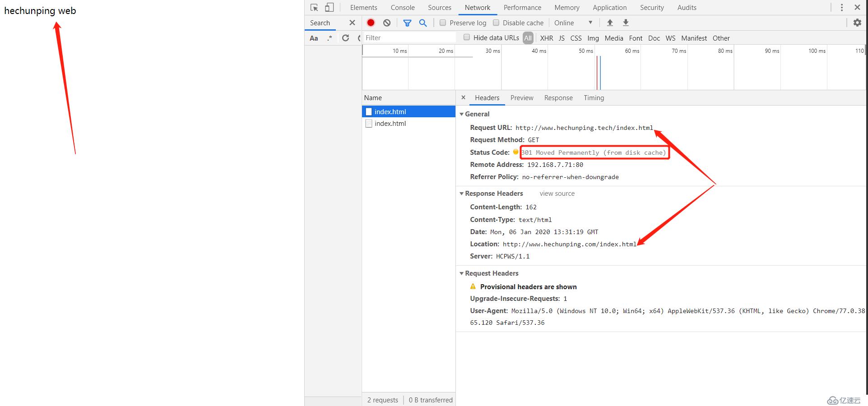Image resolution: width=868 pixels, height=406 pixels.
Task: Select the highlighted first index.html request
Action: point(408,111)
